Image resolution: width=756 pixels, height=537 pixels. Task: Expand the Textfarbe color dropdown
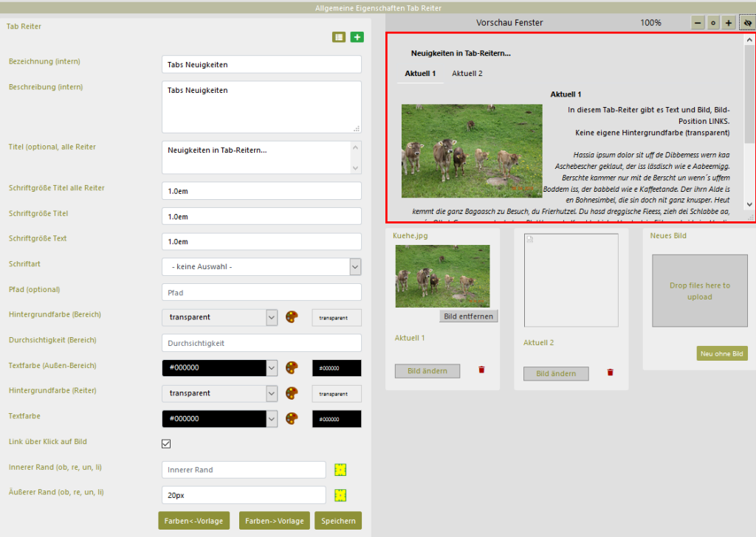pyautogui.click(x=272, y=418)
